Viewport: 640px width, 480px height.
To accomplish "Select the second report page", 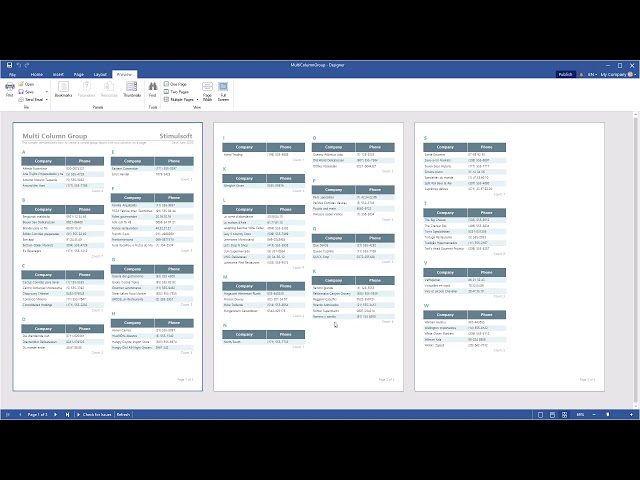I will (309, 257).
